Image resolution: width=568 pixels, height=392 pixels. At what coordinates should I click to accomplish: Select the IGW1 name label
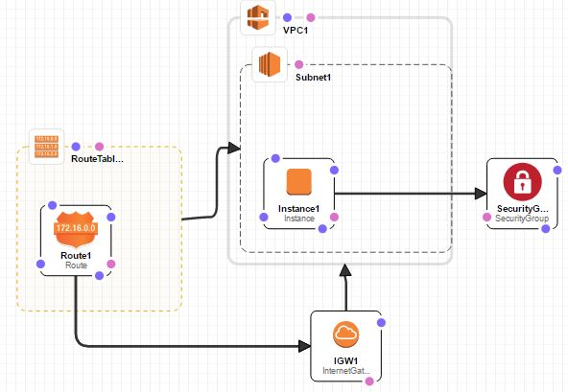(346, 361)
